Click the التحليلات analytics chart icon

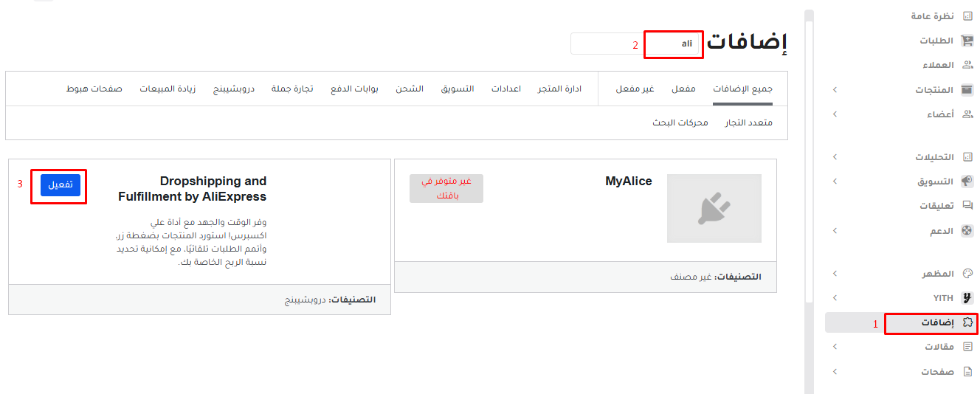tap(967, 156)
